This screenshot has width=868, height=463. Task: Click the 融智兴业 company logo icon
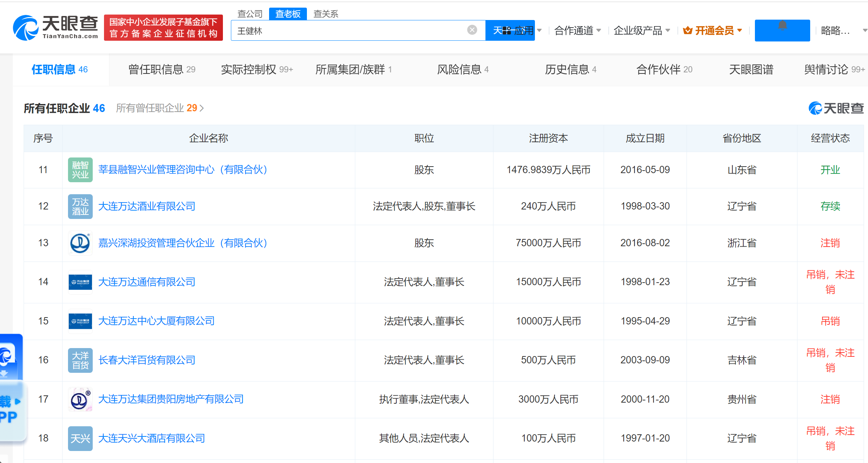click(80, 170)
